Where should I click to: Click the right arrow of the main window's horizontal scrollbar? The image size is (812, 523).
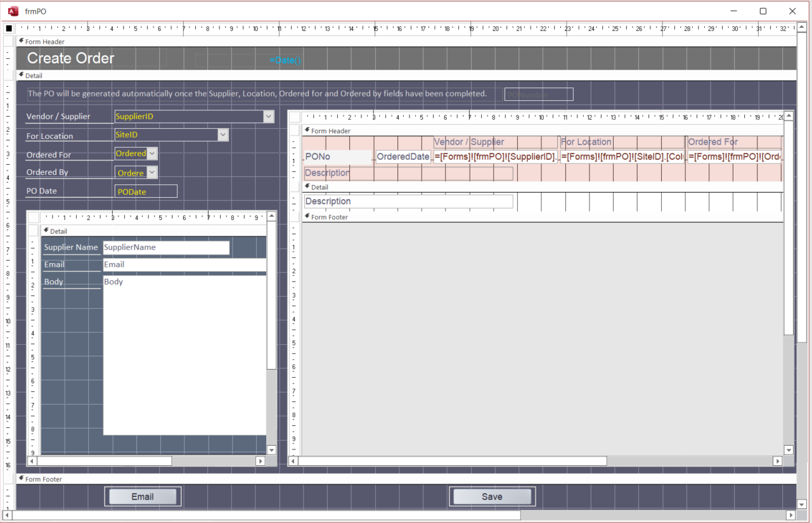tap(790, 515)
